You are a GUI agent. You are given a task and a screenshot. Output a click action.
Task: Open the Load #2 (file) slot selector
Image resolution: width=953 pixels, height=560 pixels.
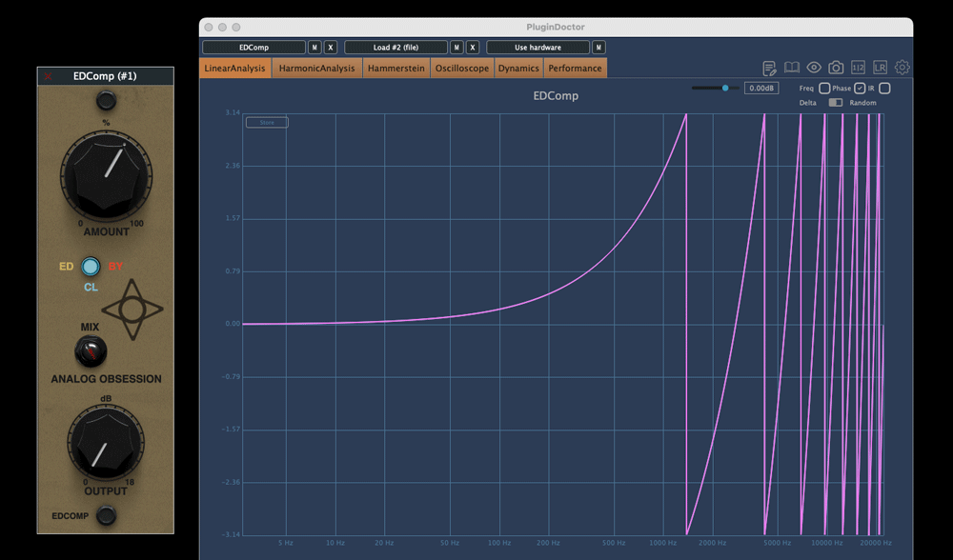395,48
